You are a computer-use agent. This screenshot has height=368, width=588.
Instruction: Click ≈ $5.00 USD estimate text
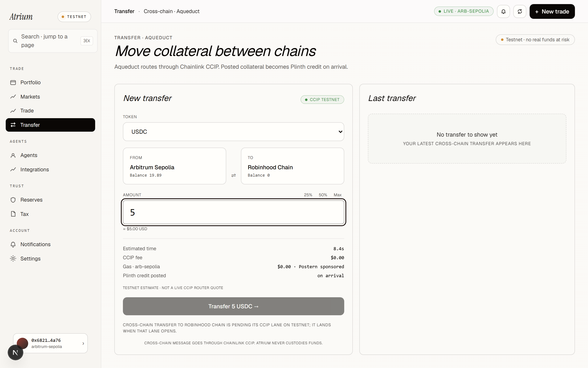point(135,229)
